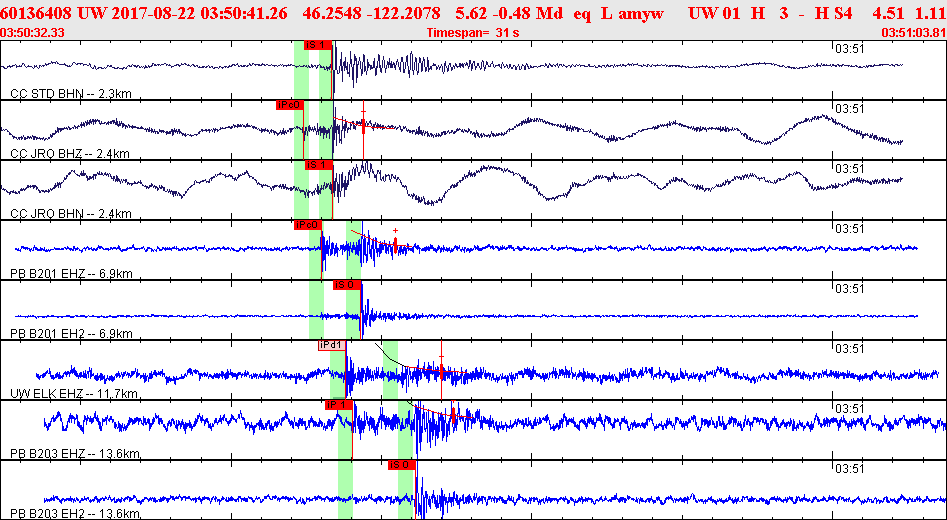
Task: Click the station label 'PB B201 EHZ -- 6.9km'
Action: click(71, 274)
